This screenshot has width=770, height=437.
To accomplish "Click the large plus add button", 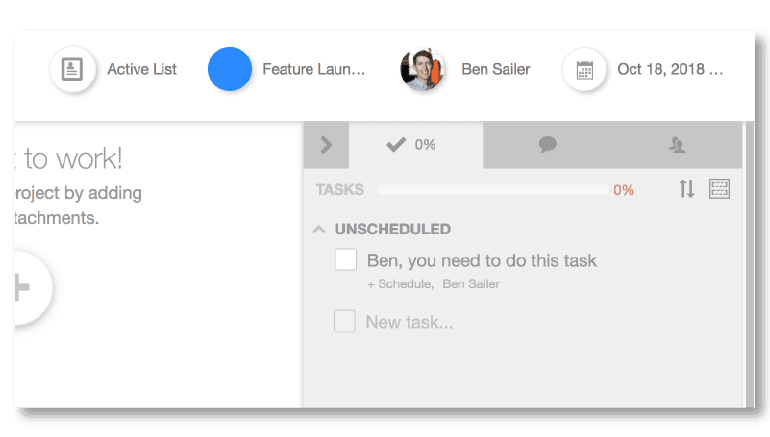I will coord(24,288).
